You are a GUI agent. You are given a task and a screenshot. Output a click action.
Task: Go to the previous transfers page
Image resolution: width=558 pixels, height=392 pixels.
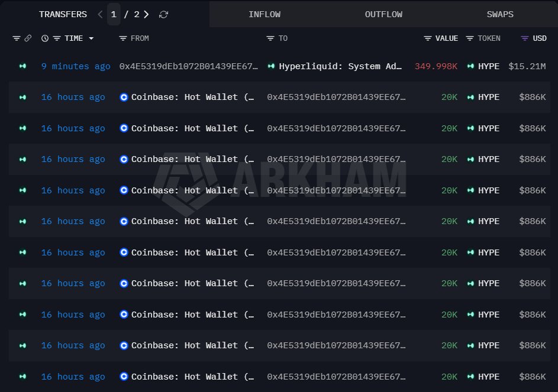100,14
